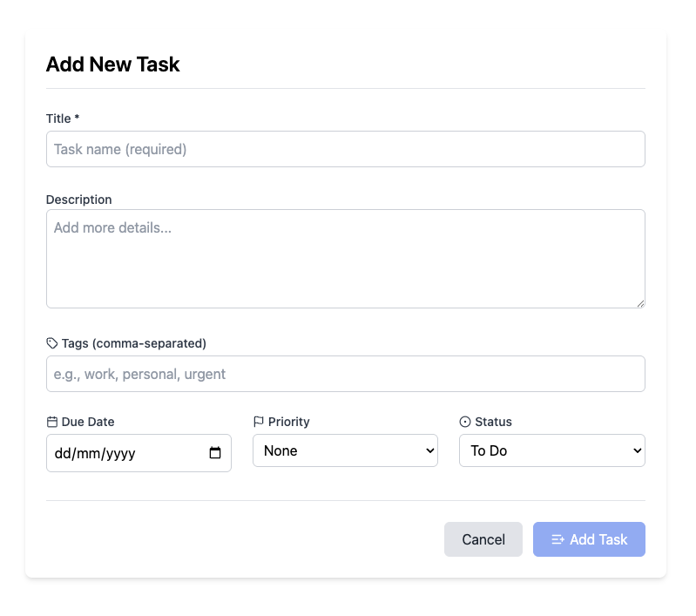Open the Priority dropdown
Screen dimensions: 696x616
click(x=345, y=450)
